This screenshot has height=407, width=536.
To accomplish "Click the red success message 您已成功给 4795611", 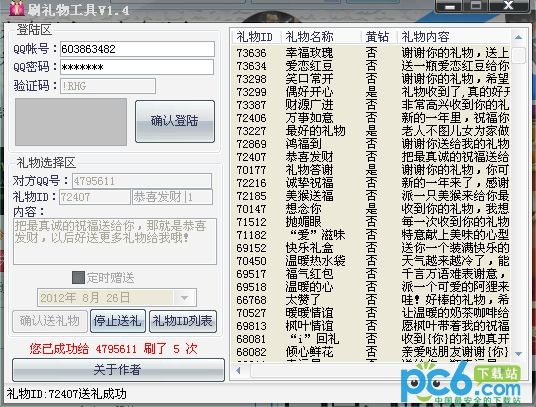I will point(113,349).
